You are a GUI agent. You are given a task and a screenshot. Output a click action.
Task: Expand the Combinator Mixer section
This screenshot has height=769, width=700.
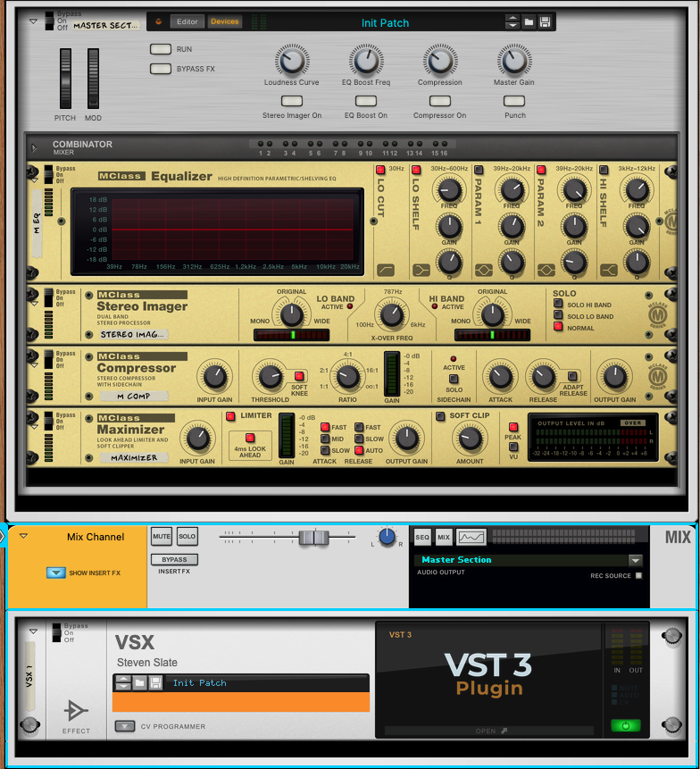pos(34,147)
